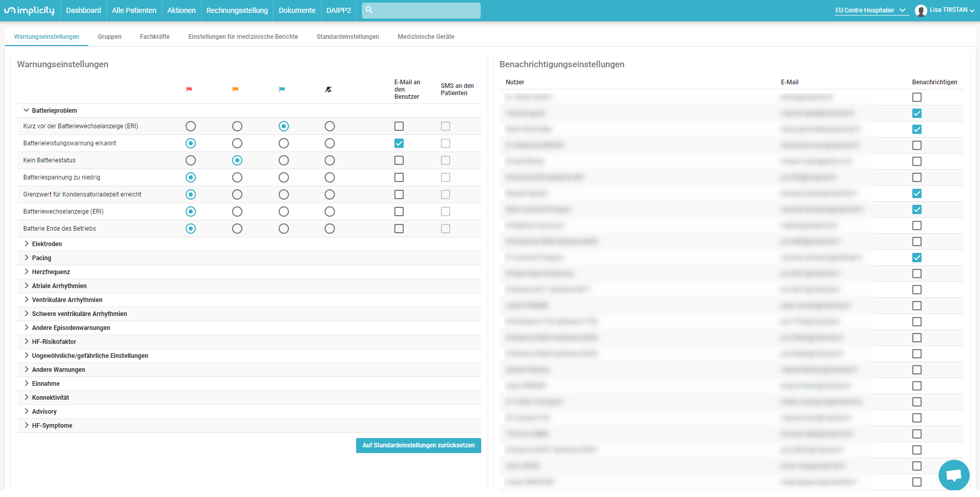Uncheck email for Batterieleistungswarnung erkannt

tap(399, 143)
